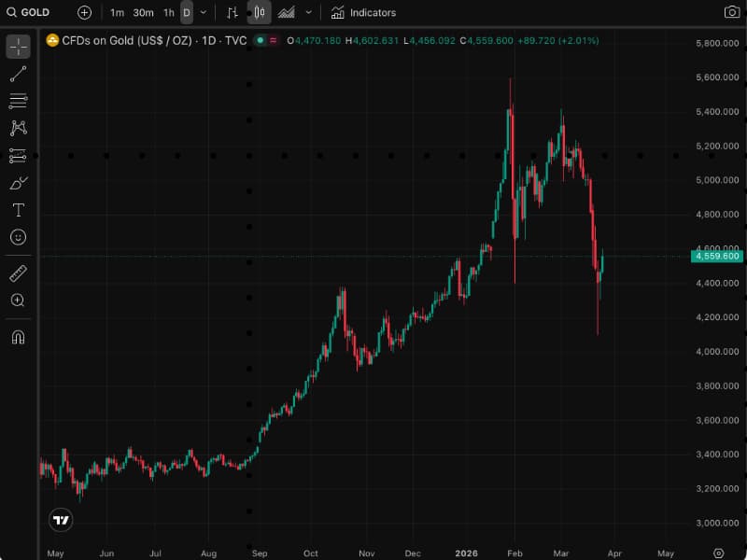Image resolution: width=747 pixels, height=560 pixels.
Task: Select the Crosshair cursor tool
Action: pyautogui.click(x=19, y=43)
